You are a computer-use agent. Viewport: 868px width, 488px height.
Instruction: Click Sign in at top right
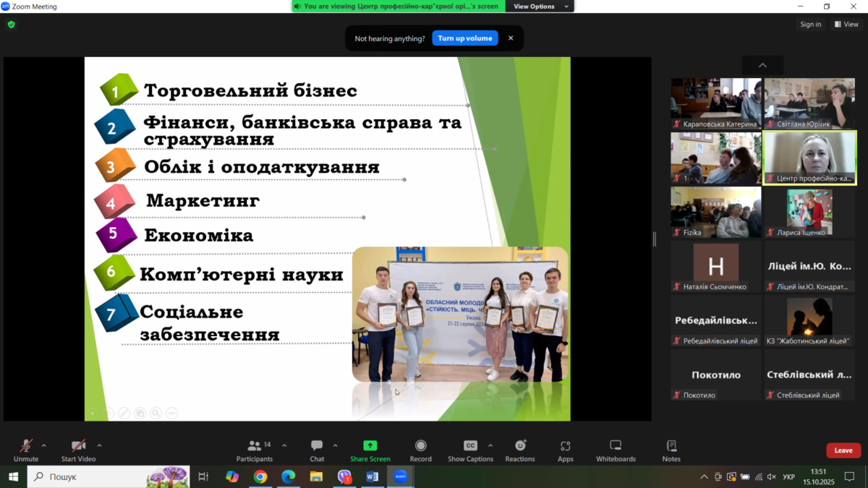pos(810,25)
